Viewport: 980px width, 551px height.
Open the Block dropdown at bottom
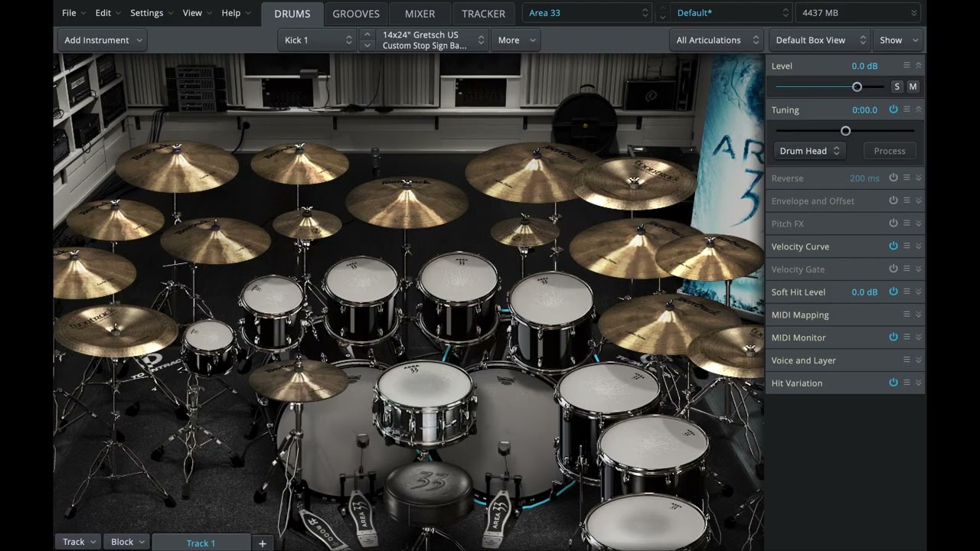pos(127,542)
